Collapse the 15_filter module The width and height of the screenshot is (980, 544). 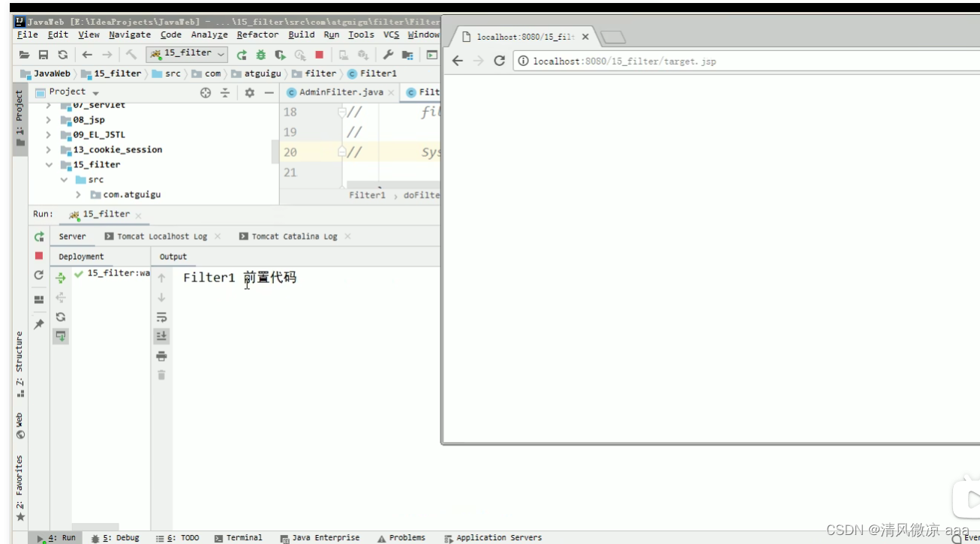pyautogui.click(x=48, y=165)
